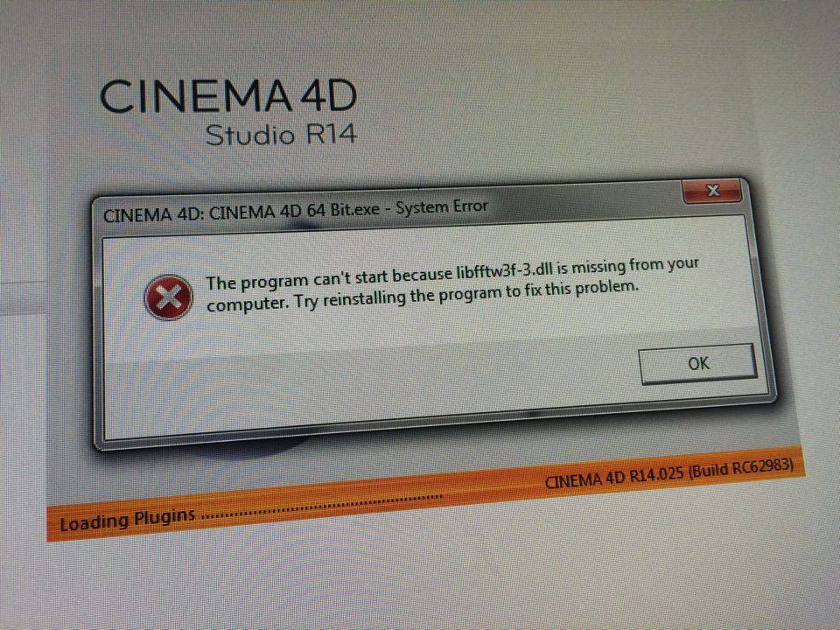The image size is (840, 630).
Task: Click the Studio R14 subtitle text
Action: (281, 134)
